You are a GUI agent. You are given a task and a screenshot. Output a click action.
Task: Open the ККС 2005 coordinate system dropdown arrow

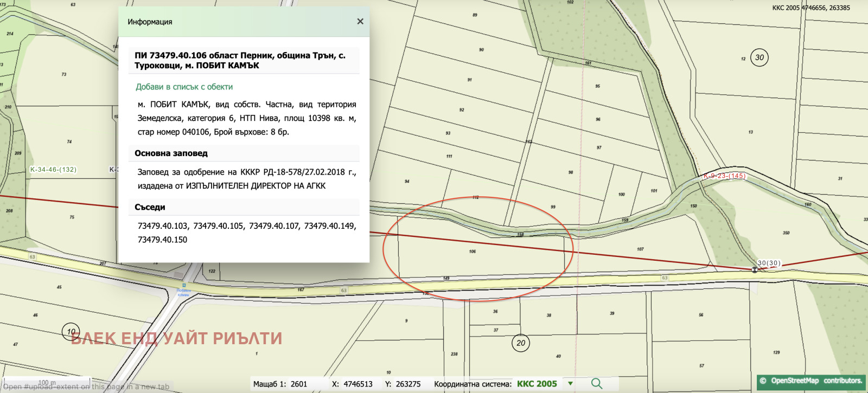(x=570, y=383)
